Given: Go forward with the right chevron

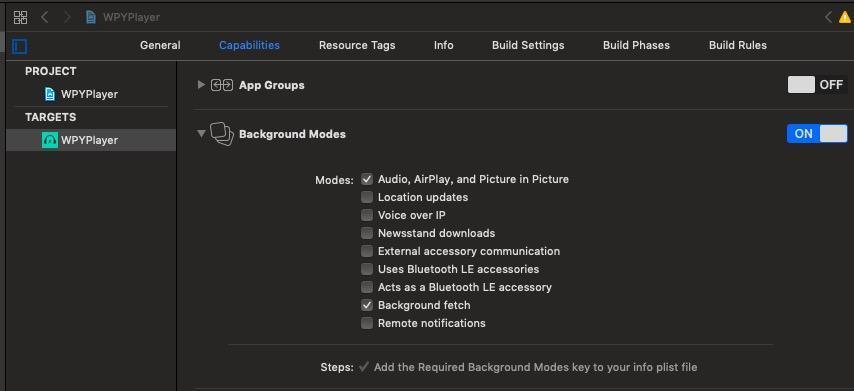Looking at the screenshot, I should pos(68,17).
